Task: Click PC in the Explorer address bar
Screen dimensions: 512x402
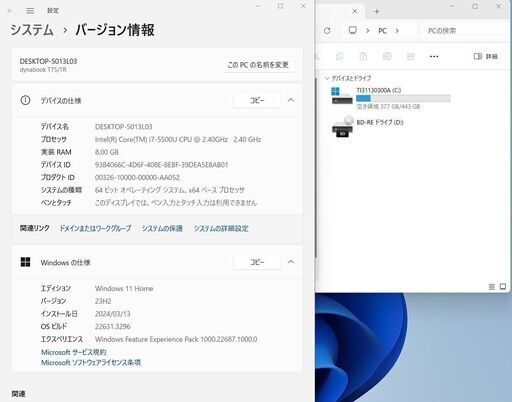Action: [x=382, y=31]
